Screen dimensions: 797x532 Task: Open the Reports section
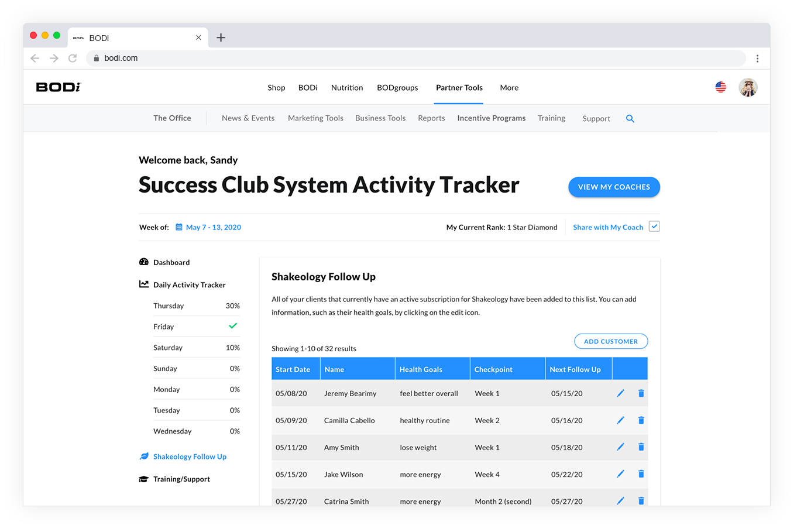point(431,118)
